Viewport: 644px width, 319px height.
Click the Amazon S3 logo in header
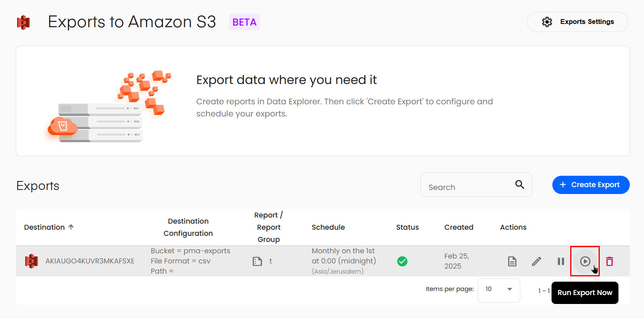coord(24,22)
